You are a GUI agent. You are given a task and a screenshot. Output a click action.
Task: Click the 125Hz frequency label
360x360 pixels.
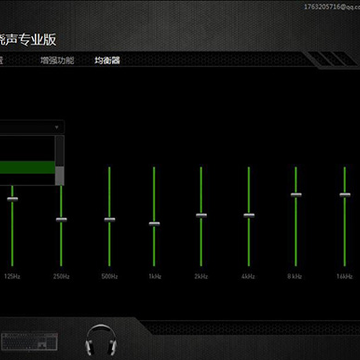[x=12, y=277]
